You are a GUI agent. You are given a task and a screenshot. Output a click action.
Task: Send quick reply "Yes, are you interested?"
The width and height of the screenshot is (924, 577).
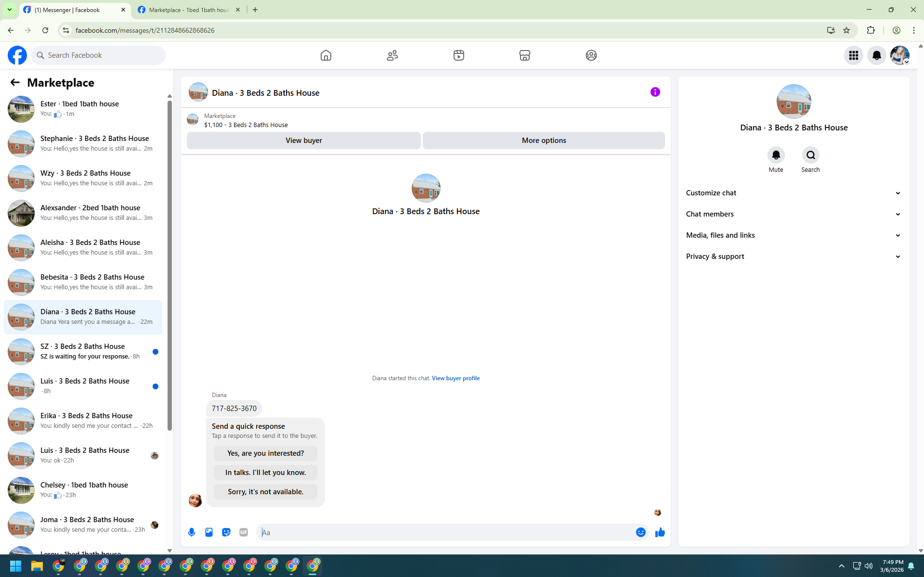click(x=265, y=453)
